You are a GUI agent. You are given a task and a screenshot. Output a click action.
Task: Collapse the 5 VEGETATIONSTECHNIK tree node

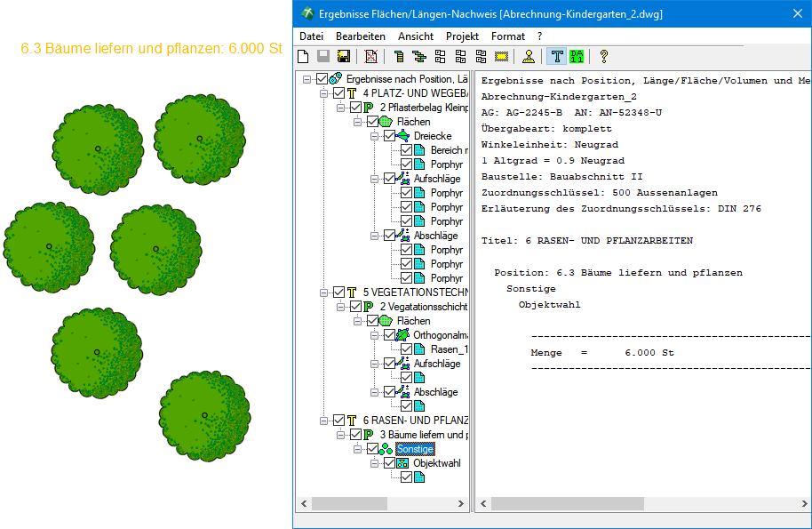[x=325, y=293]
